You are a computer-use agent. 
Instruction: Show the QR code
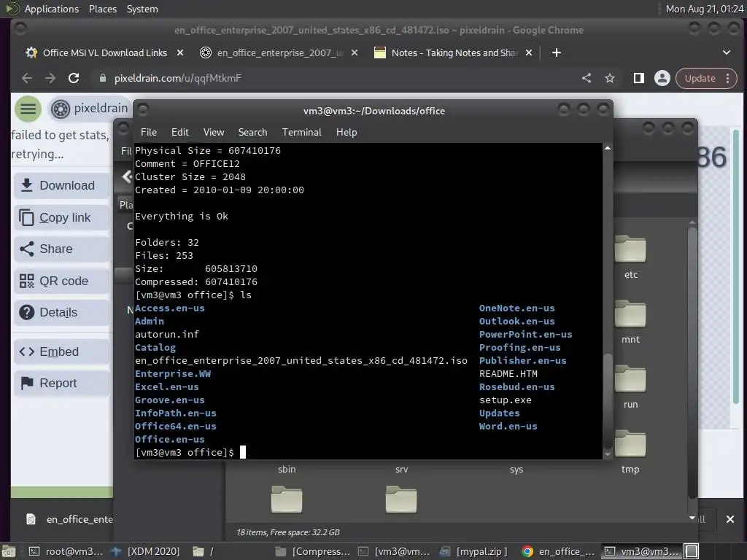coord(62,281)
